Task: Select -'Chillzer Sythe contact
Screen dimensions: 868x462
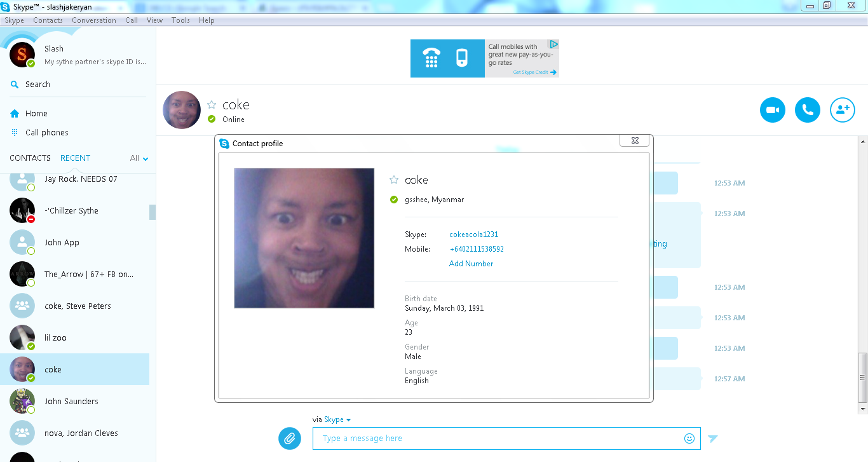Action: click(74, 210)
